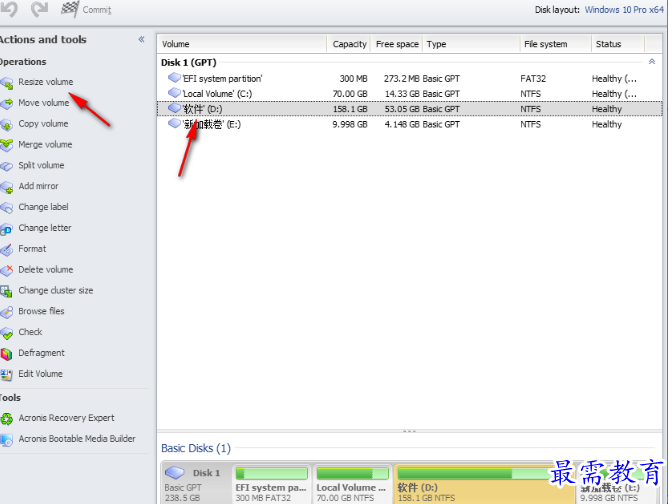The width and height of the screenshot is (672, 504).
Task: Click the Check volume icon
Action: (x=7, y=333)
